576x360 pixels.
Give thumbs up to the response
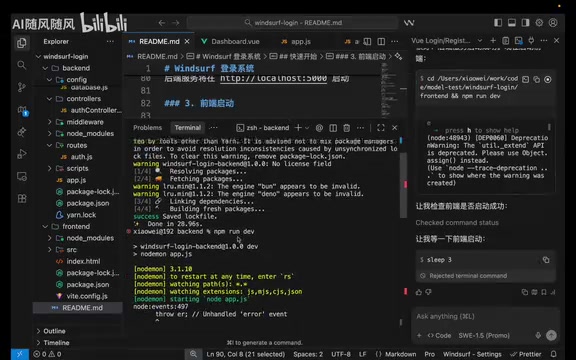[x=419, y=292]
